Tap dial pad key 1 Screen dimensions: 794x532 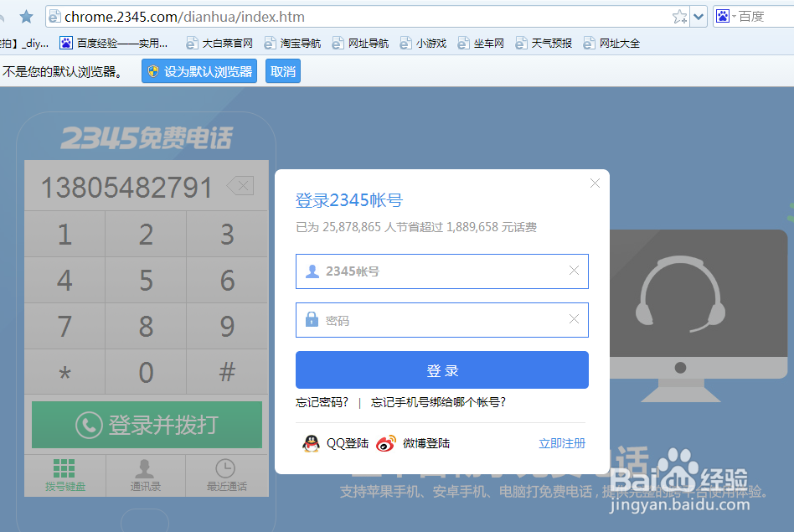click(x=64, y=234)
